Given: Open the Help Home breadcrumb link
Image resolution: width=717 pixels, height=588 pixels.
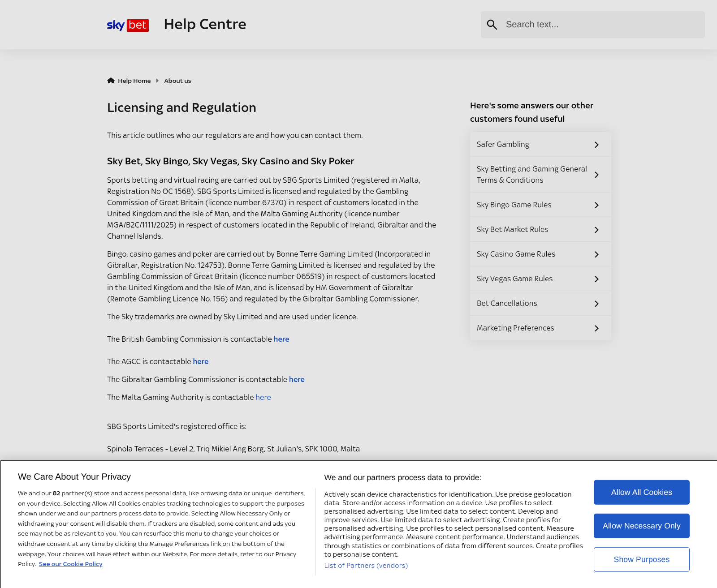Looking at the screenshot, I should coord(134,81).
